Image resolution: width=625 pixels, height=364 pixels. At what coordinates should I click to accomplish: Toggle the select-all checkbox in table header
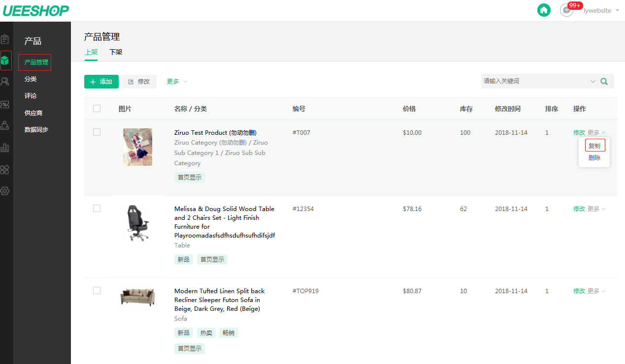(x=97, y=109)
